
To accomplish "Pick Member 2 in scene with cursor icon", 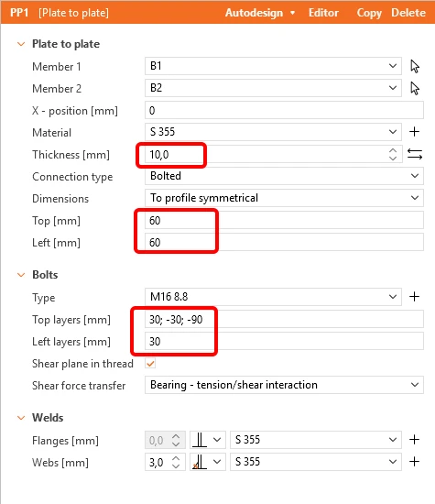I will (x=415, y=88).
